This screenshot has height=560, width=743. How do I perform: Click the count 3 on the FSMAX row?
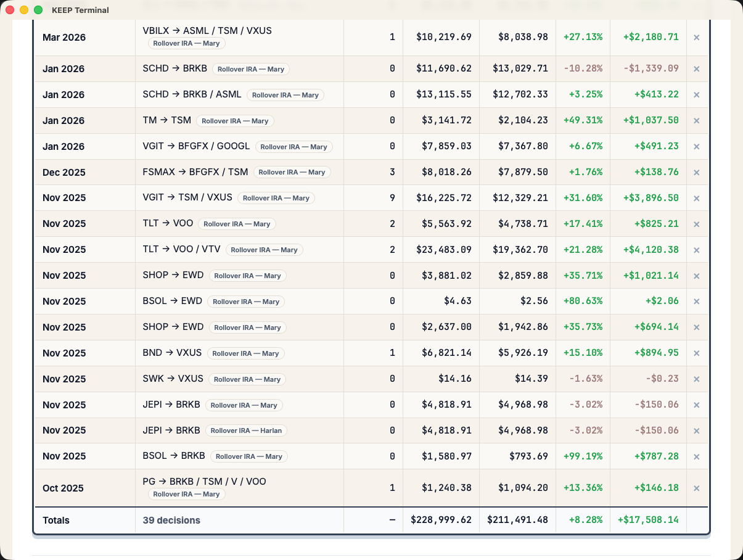click(392, 172)
